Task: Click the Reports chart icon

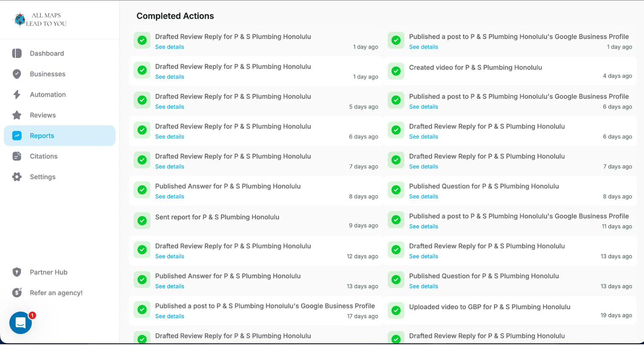Action: [17, 136]
